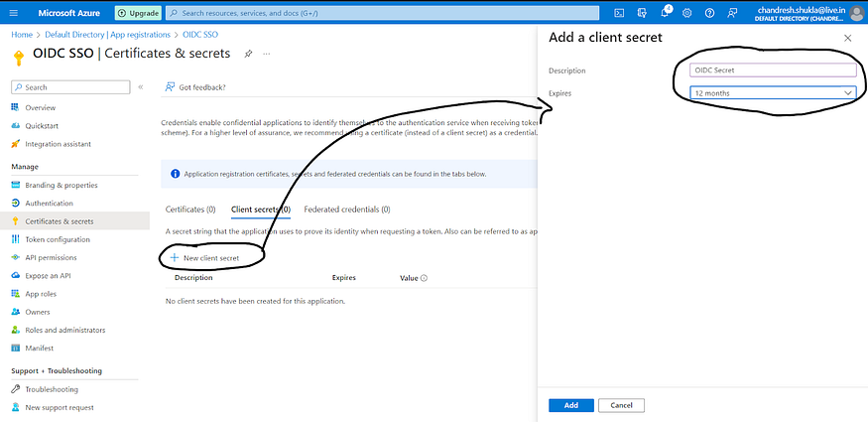Screen dimensions: 868x422
Task: Switch to the Certificates (0) tab
Action: [x=190, y=210]
